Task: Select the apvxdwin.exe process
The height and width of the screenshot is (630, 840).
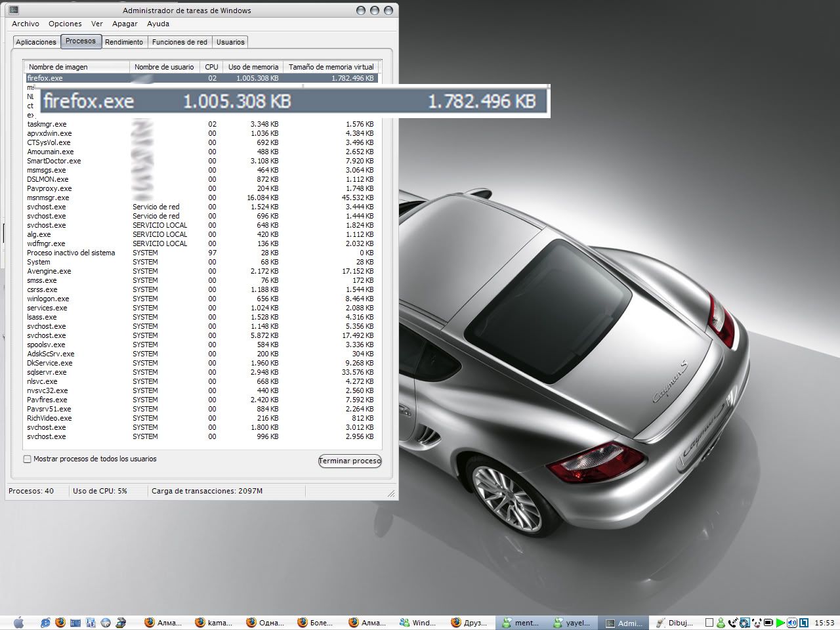Action: (x=201, y=133)
